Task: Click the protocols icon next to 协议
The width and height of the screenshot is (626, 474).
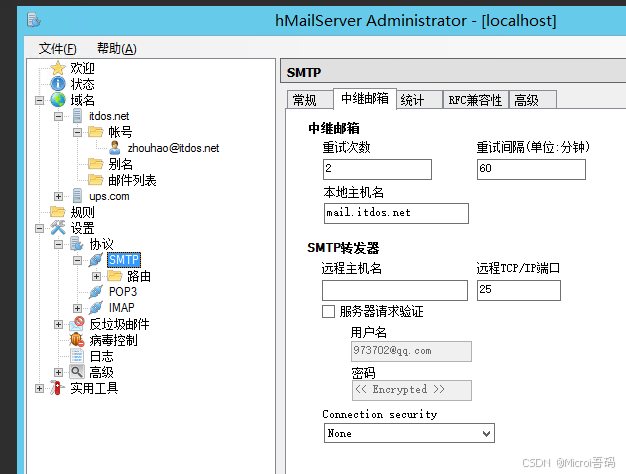Action: 77,244
